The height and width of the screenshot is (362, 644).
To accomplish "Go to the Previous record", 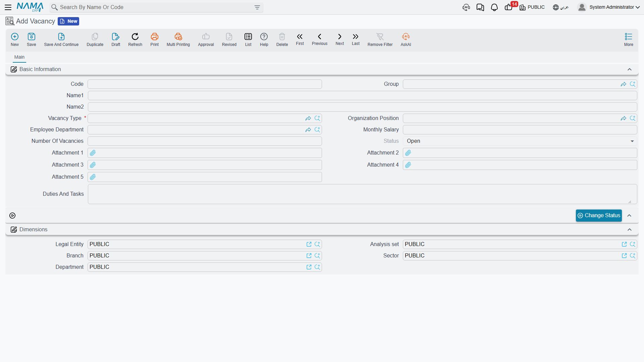I will click(x=320, y=39).
